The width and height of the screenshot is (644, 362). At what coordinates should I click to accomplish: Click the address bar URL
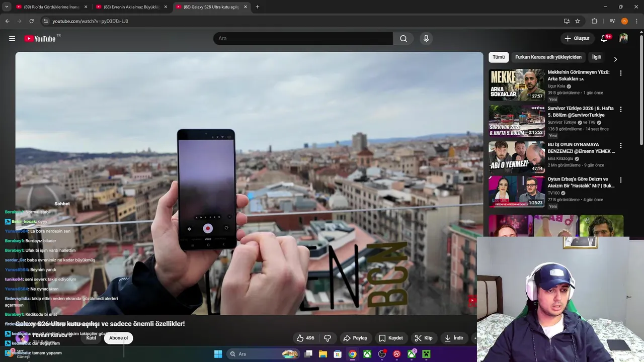coord(91,21)
